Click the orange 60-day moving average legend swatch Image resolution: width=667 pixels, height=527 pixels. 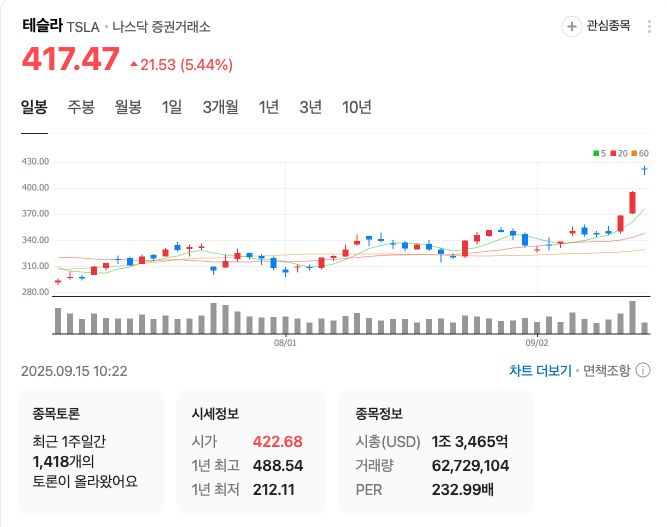pyautogui.click(x=634, y=153)
